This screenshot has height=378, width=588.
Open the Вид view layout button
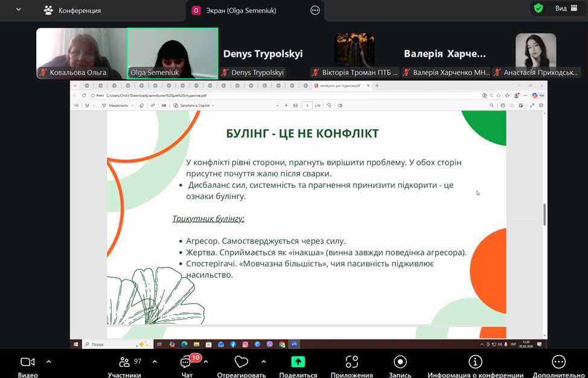coord(566,8)
